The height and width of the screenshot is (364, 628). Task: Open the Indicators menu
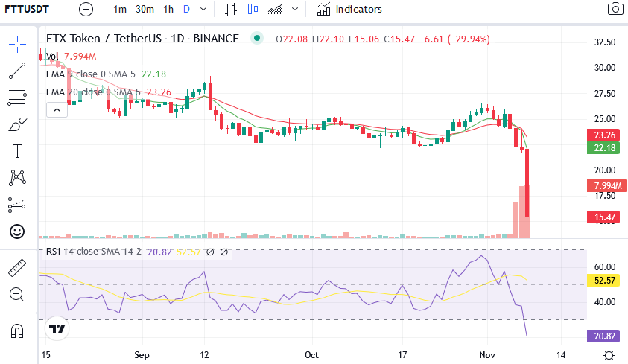point(349,9)
